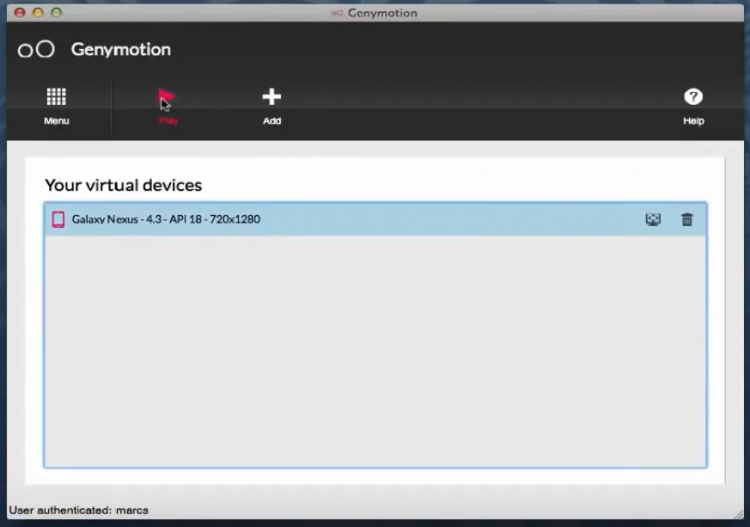Click the window resize grip corner
Image resolution: width=750 pixels, height=527 pixels.
739,514
